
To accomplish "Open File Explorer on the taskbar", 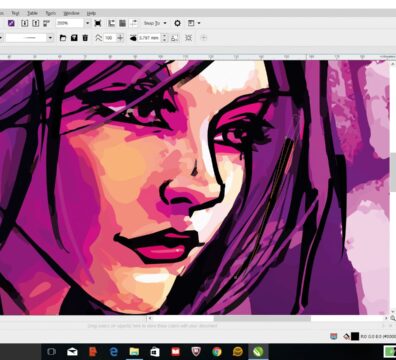I will click(134, 352).
